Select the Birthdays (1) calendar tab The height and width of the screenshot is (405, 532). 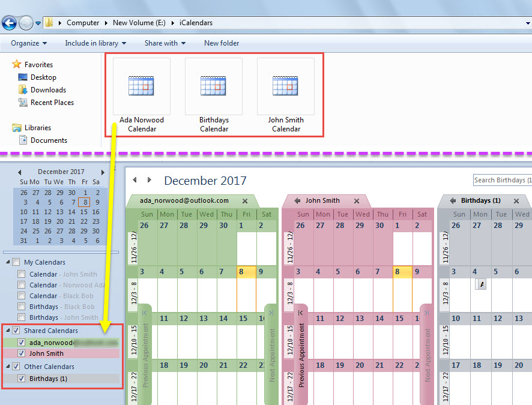[x=480, y=200]
